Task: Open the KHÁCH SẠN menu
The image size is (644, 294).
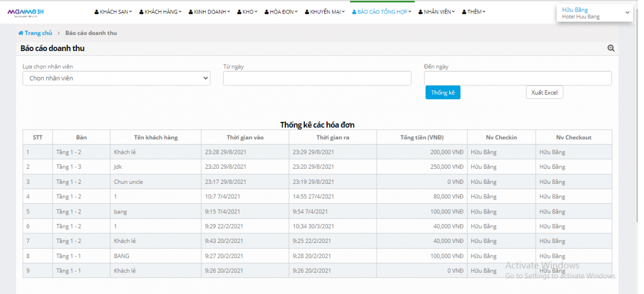Action: [x=113, y=12]
